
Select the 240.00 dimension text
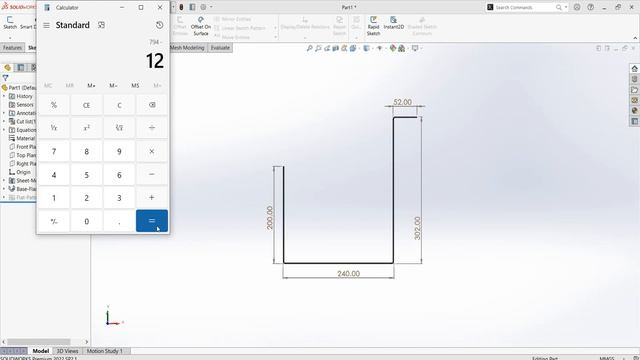[x=349, y=273]
